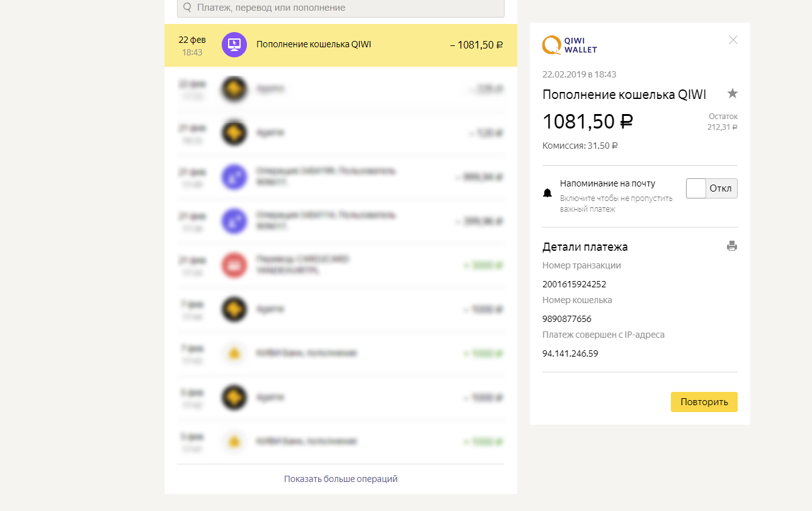Screen dimensions: 812x511
Task: Click the Повторить button
Action: (x=704, y=402)
